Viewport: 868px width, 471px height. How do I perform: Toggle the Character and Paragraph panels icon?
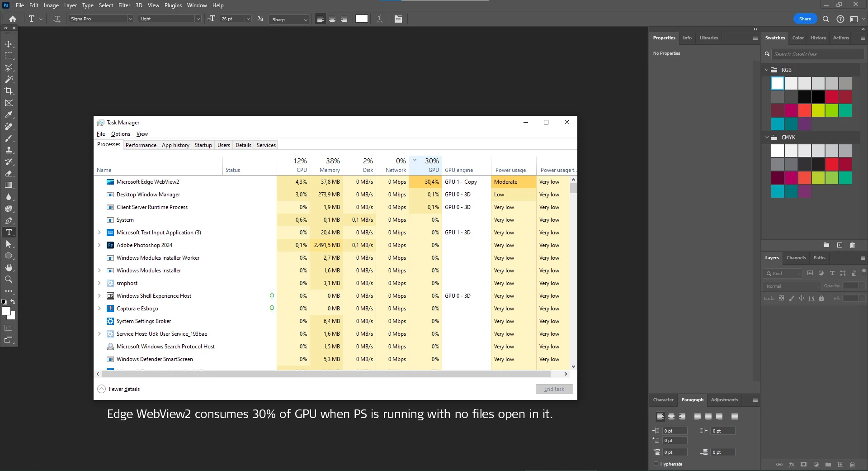398,19
